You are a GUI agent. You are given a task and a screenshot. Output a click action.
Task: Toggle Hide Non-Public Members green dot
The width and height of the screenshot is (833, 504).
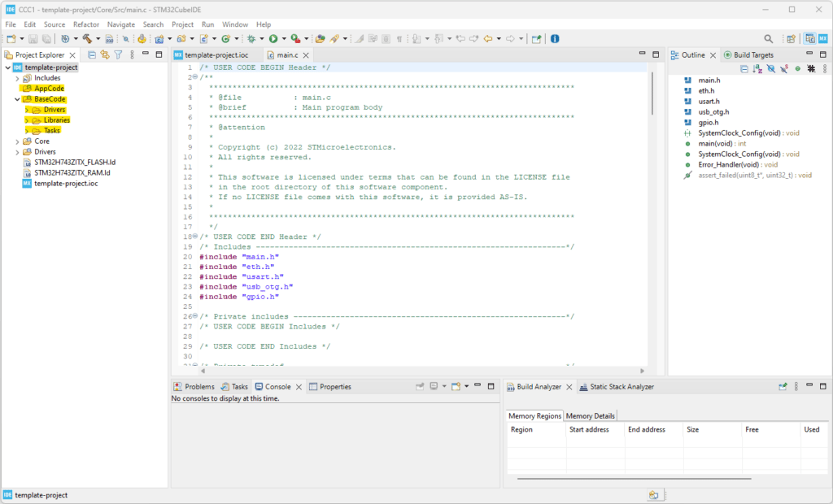[797, 69]
